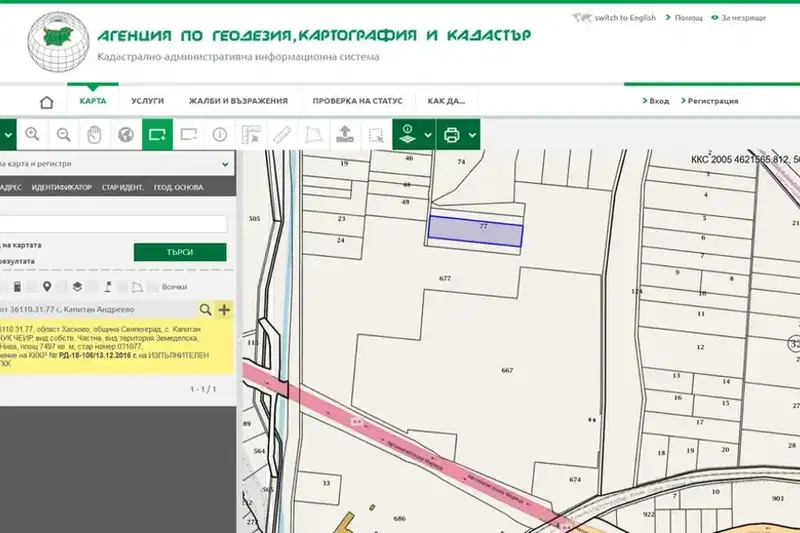
Task: Click the plus icon beside the parcel result
Action: (224, 310)
